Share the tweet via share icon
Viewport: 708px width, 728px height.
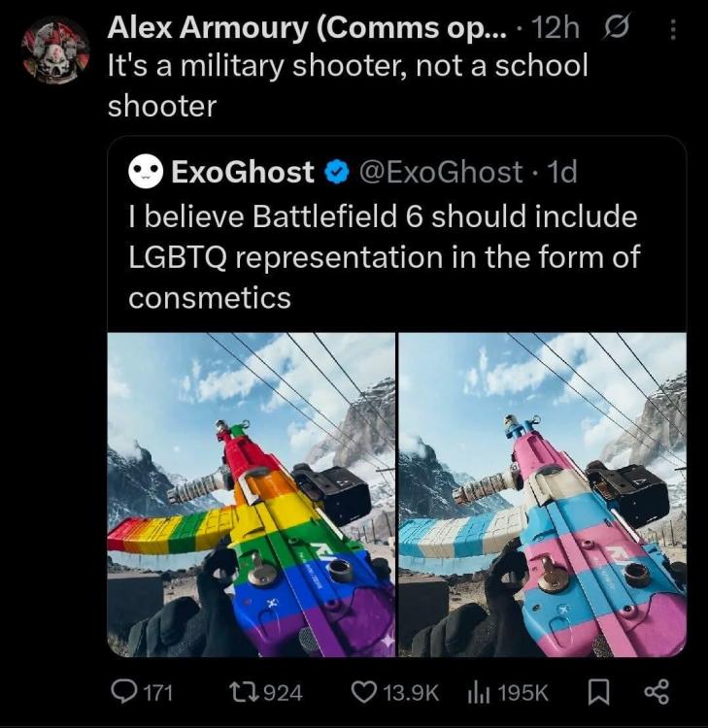click(657, 692)
